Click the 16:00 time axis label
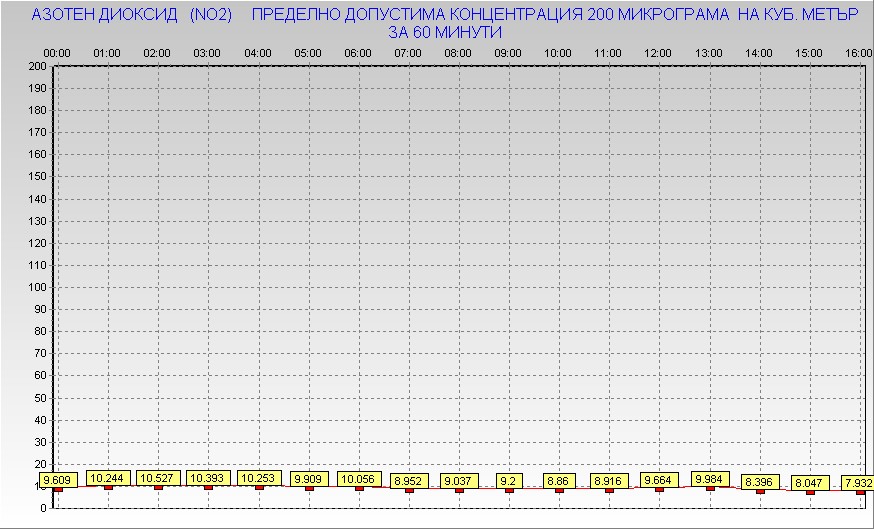Image resolution: width=874 pixels, height=529 pixels. point(858,52)
